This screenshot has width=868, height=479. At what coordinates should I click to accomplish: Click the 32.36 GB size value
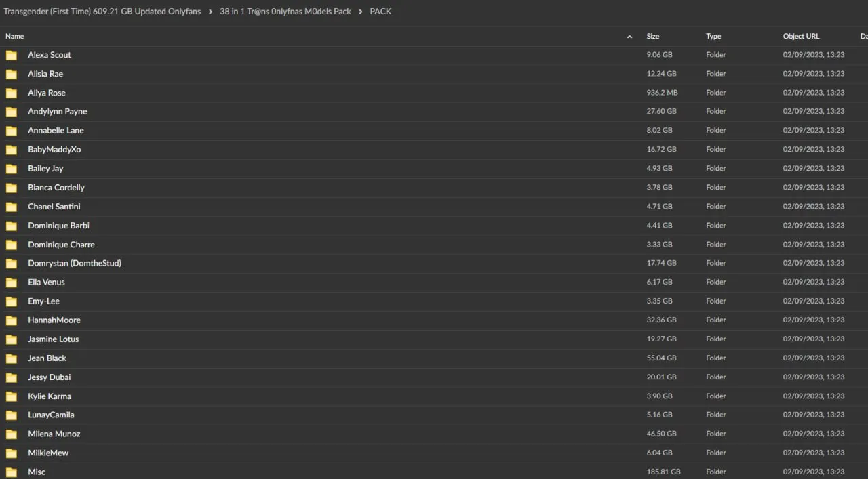coord(662,320)
